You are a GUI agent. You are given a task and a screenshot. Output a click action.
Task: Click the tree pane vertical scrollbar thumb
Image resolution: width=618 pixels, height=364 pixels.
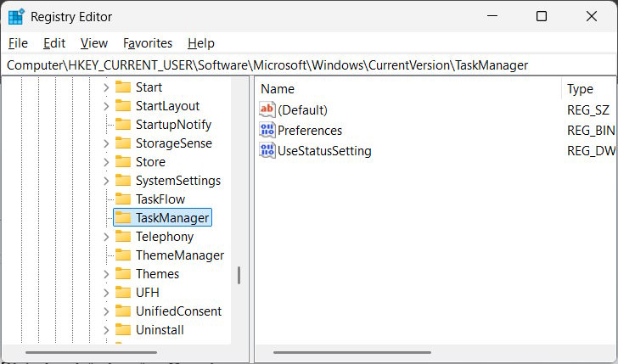click(239, 276)
